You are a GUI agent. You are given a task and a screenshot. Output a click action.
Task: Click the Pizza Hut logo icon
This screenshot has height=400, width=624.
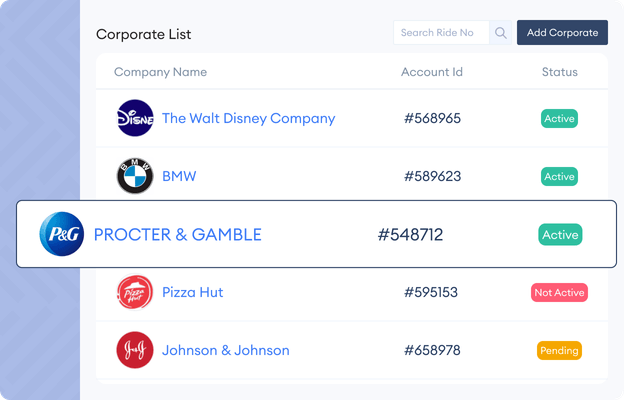[x=135, y=292]
